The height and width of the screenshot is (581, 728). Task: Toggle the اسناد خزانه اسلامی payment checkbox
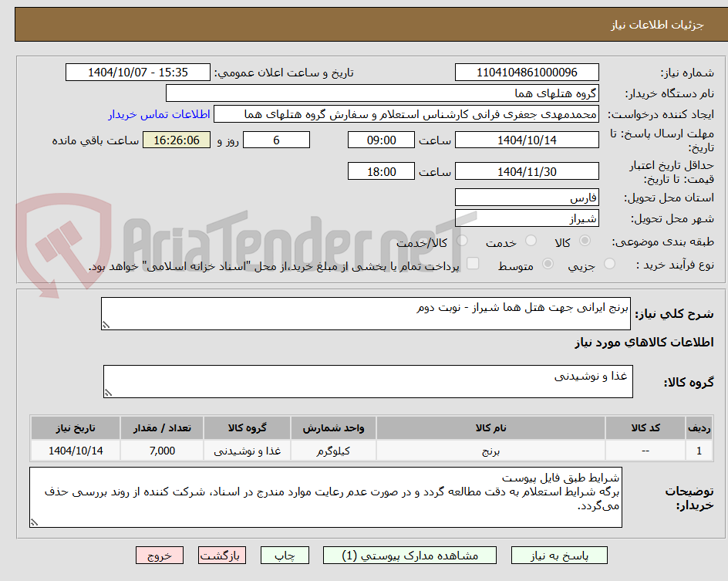(473, 263)
